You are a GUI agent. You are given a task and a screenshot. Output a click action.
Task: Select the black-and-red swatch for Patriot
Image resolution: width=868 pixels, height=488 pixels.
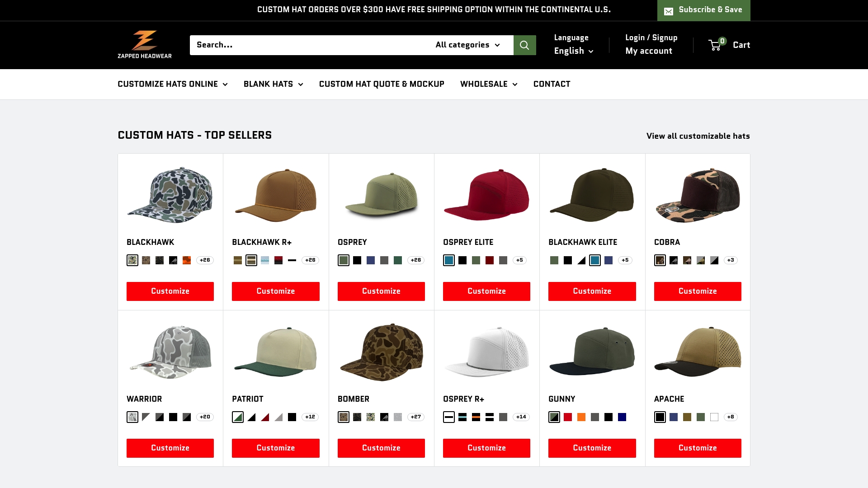(x=265, y=417)
